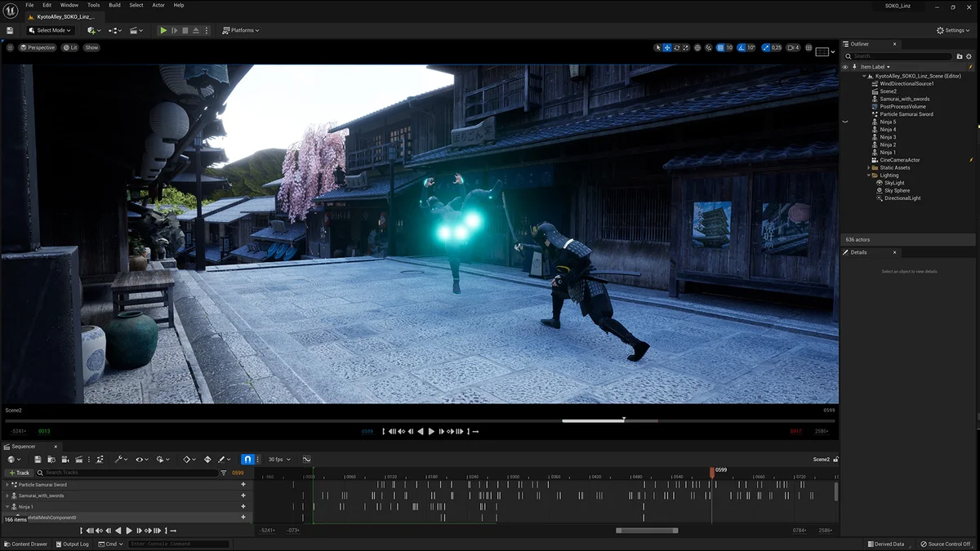Collapse the Lighting folder in Outliner
The image size is (980, 551).
pyautogui.click(x=870, y=176)
